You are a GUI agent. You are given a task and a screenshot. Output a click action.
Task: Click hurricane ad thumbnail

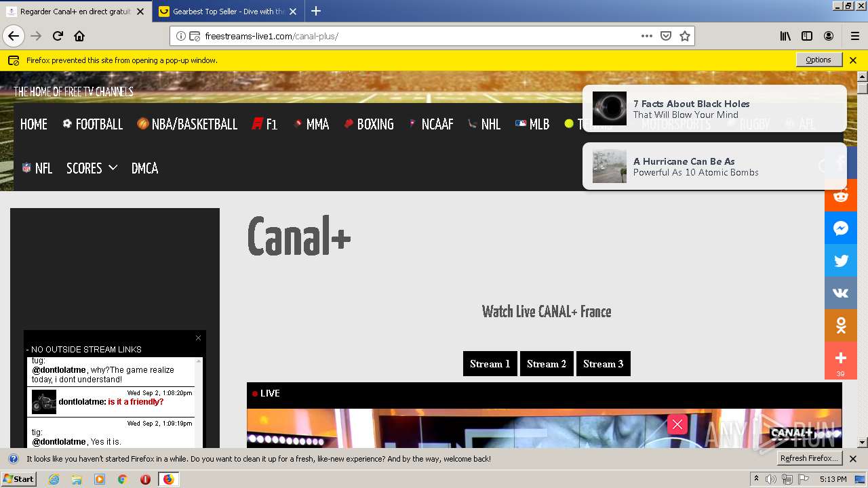tap(610, 166)
